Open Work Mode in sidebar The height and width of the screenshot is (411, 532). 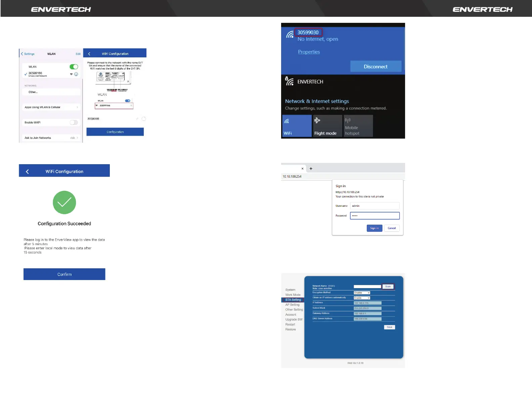293,295
